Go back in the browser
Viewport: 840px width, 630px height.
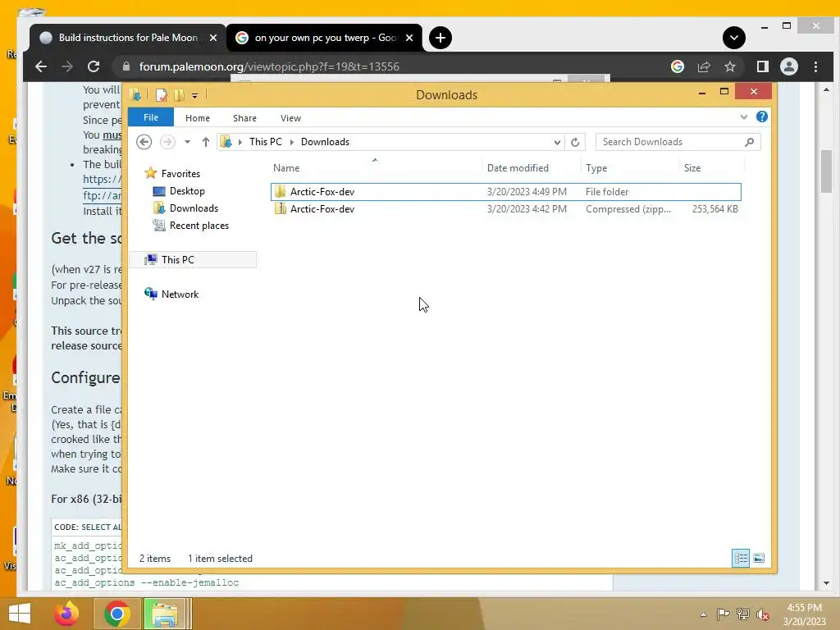pos(41,66)
